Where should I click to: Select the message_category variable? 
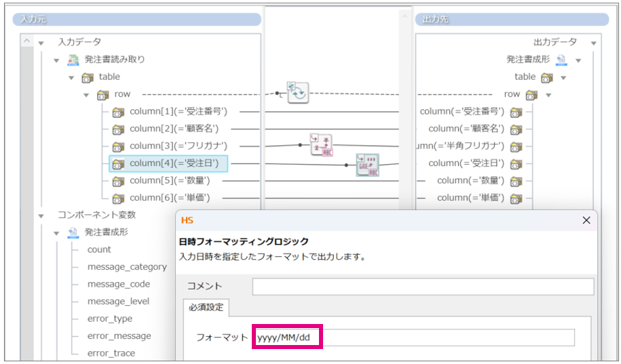click(x=127, y=267)
